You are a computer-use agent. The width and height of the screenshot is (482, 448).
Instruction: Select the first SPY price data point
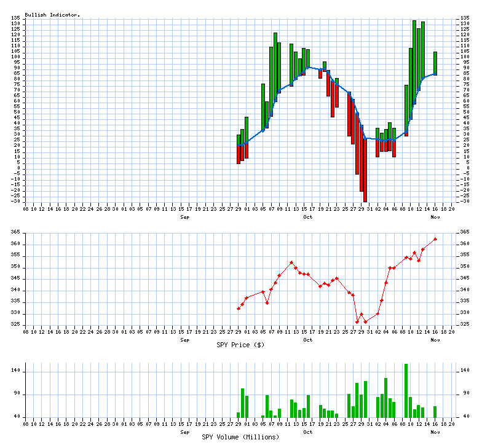coord(239,308)
